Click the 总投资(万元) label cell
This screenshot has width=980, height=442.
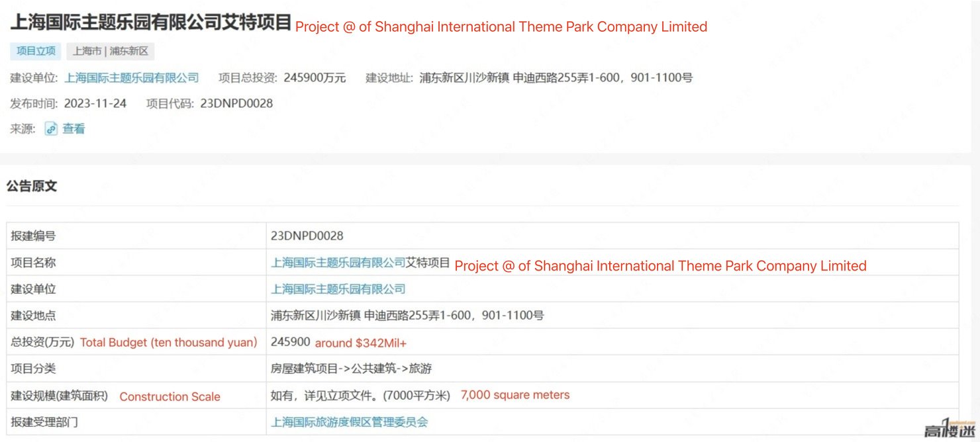click(136, 341)
